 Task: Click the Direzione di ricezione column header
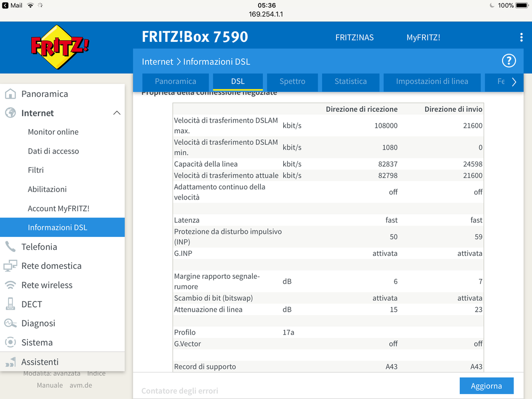pyautogui.click(x=361, y=109)
